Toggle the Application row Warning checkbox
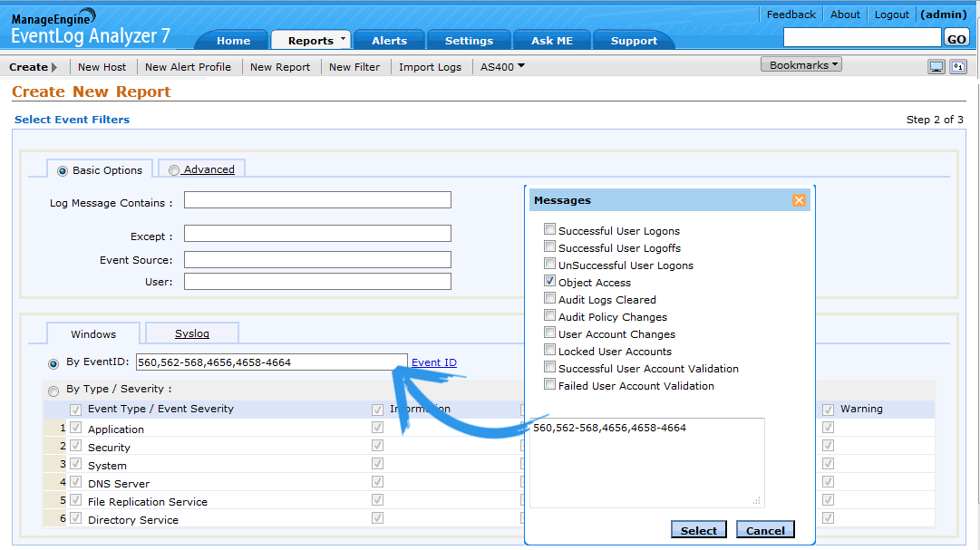 [828, 428]
